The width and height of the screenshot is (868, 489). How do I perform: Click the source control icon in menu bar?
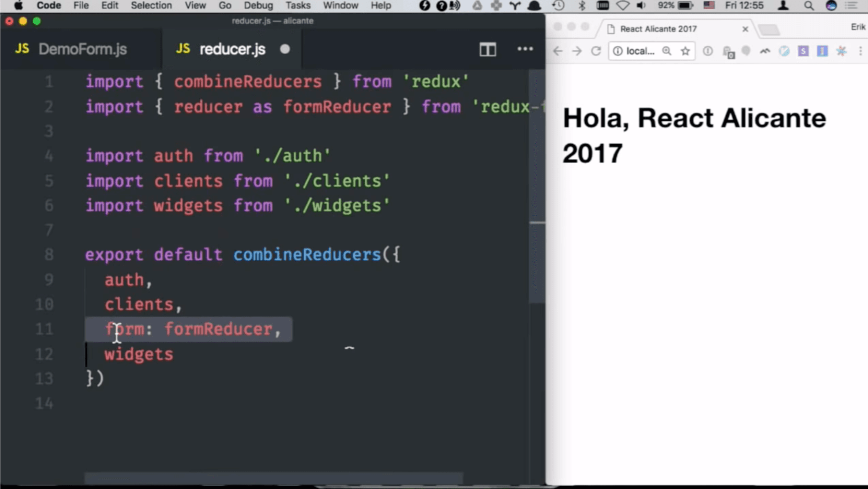[515, 6]
